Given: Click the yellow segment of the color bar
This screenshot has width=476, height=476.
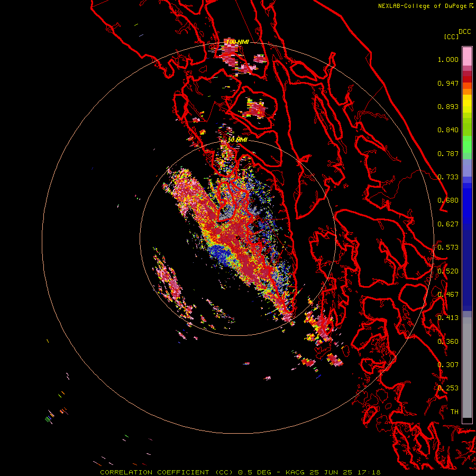Looking at the screenshot, I should pyautogui.click(x=467, y=104).
